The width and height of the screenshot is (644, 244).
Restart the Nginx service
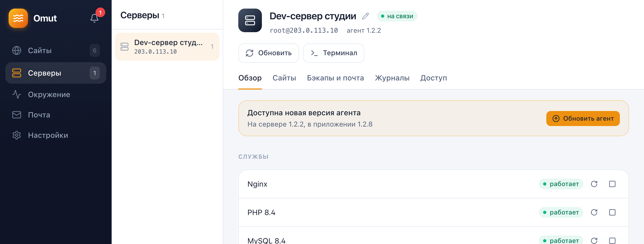tap(594, 184)
